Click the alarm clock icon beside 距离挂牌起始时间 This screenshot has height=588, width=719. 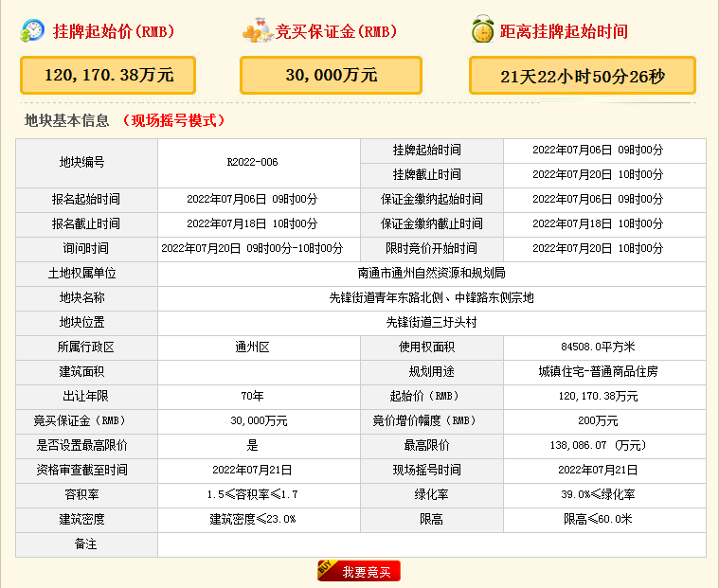click(483, 28)
